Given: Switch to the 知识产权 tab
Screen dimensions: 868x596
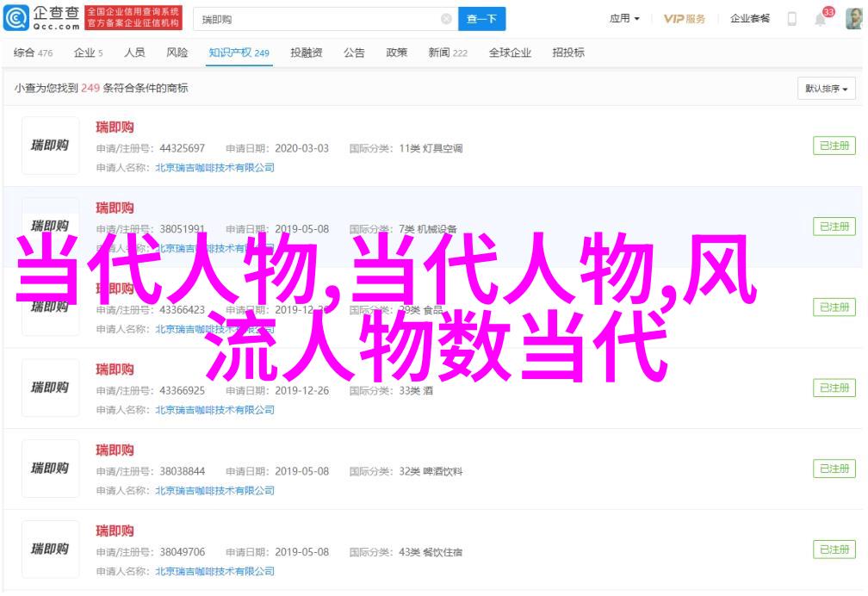Looking at the screenshot, I should 239,53.
